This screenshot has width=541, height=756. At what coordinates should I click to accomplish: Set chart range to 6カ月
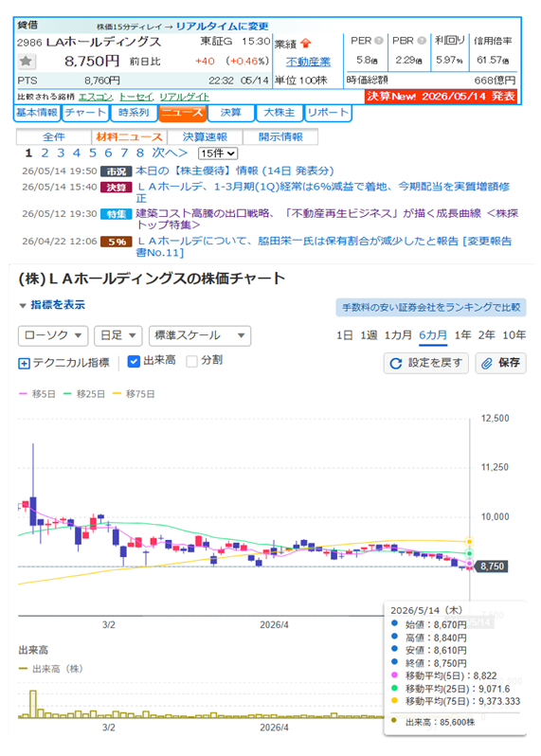point(432,335)
